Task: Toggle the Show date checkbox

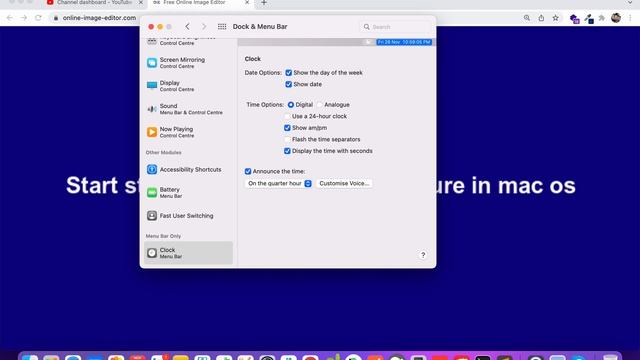Action: [x=289, y=84]
